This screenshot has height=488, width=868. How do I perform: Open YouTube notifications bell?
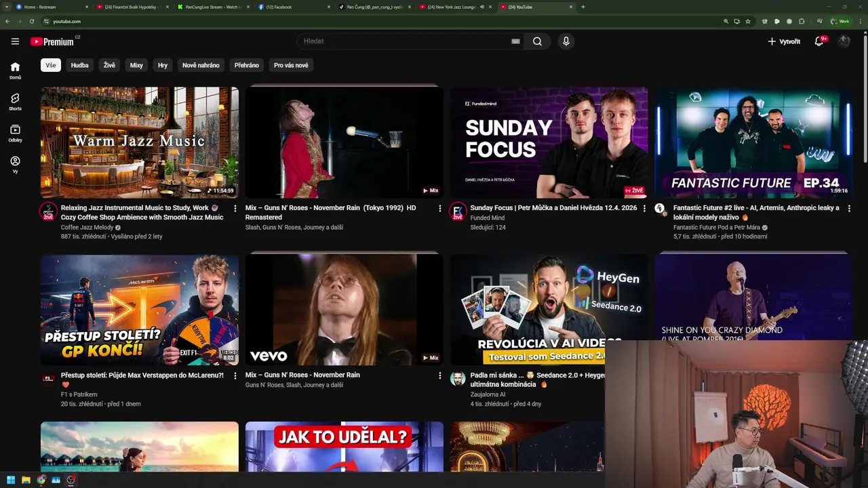819,41
